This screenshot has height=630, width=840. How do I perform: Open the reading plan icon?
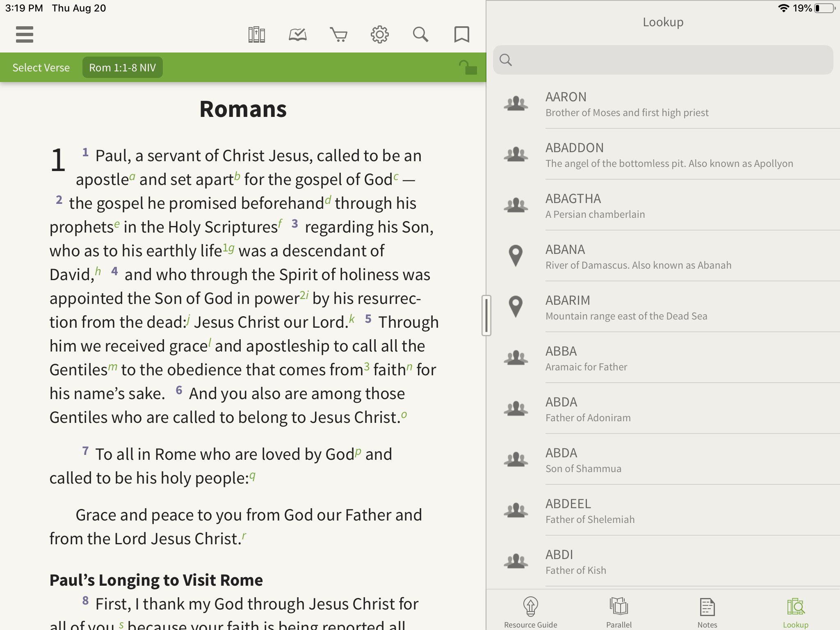coord(298,34)
